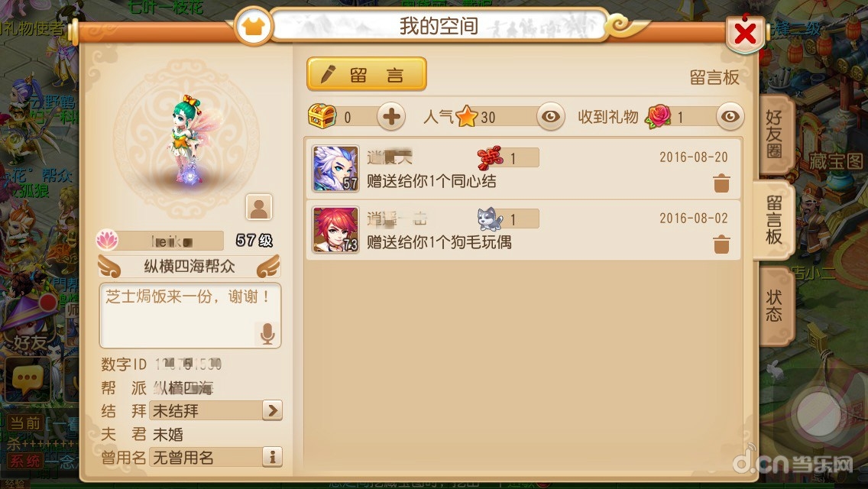Expand the 结拜 arrow next to 未结拜
The height and width of the screenshot is (489, 868).
pyautogui.click(x=272, y=410)
